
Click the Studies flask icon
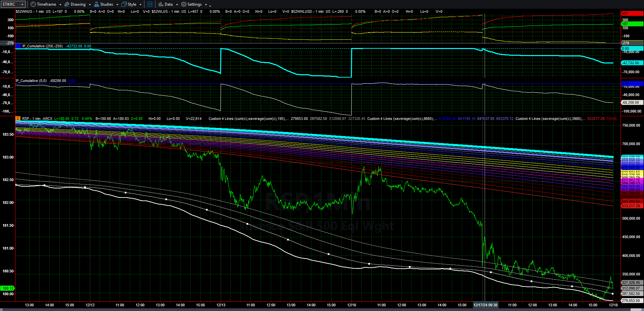pyautogui.click(x=96, y=4)
